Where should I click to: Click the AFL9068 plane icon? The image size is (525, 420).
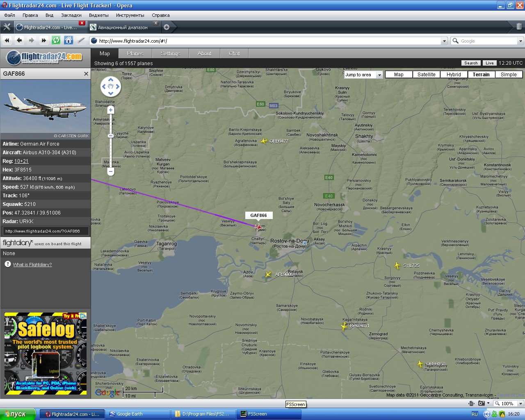pos(268,274)
